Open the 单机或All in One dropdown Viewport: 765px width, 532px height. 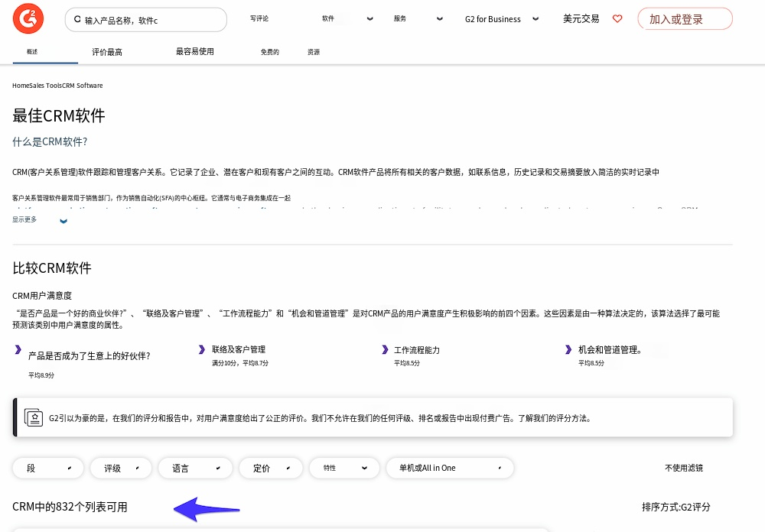[450, 468]
